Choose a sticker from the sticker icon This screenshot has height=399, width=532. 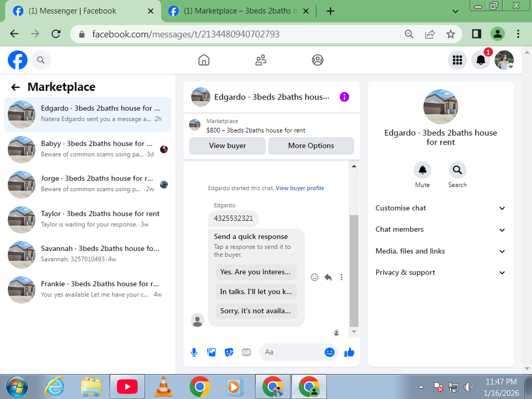(x=229, y=352)
